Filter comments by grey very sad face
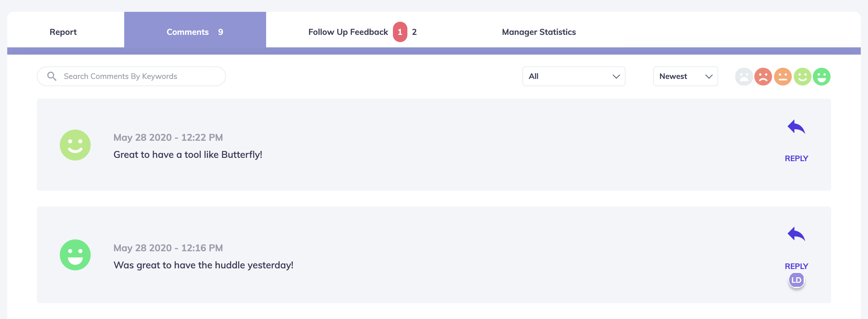Image resolution: width=868 pixels, height=319 pixels. (744, 77)
